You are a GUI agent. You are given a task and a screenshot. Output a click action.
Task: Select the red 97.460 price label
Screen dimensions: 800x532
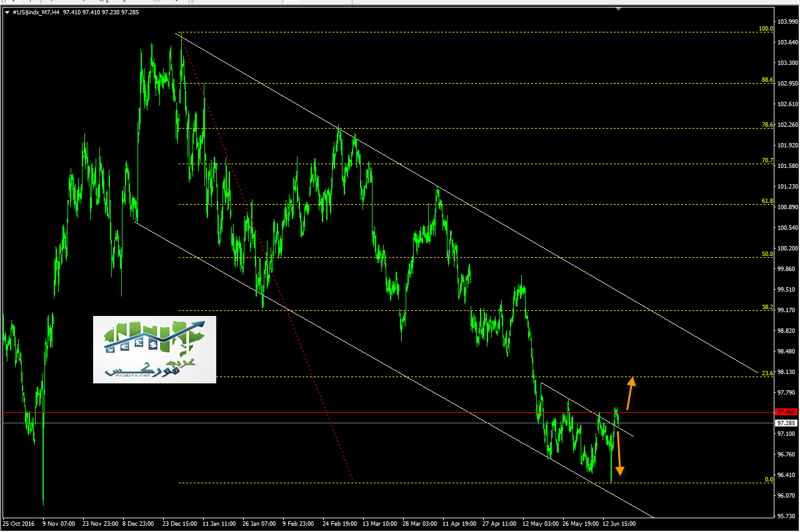point(786,412)
